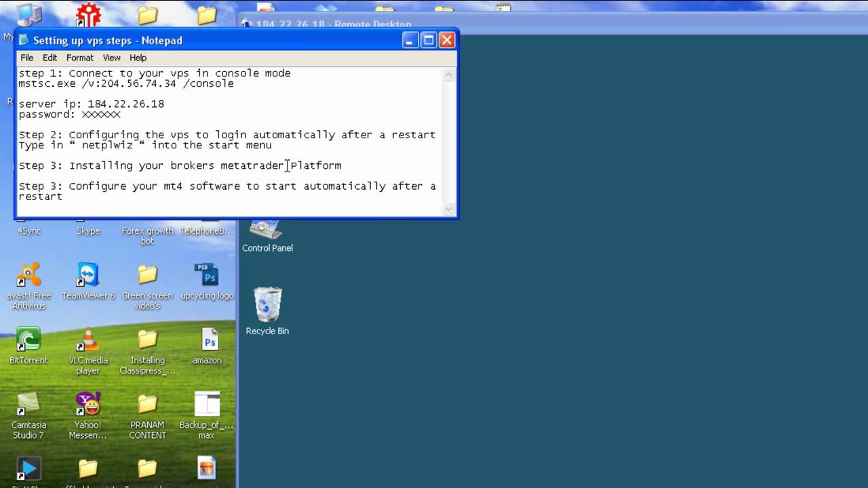The width and height of the screenshot is (868, 488).
Task: Open the View menu in Notepad
Action: [x=111, y=58]
